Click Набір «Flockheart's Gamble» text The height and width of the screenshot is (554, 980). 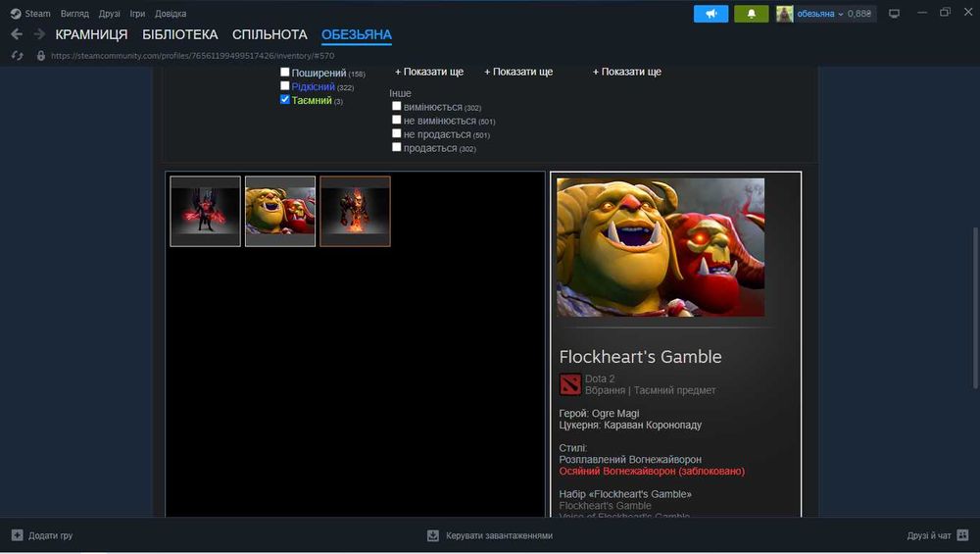(x=625, y=494)
